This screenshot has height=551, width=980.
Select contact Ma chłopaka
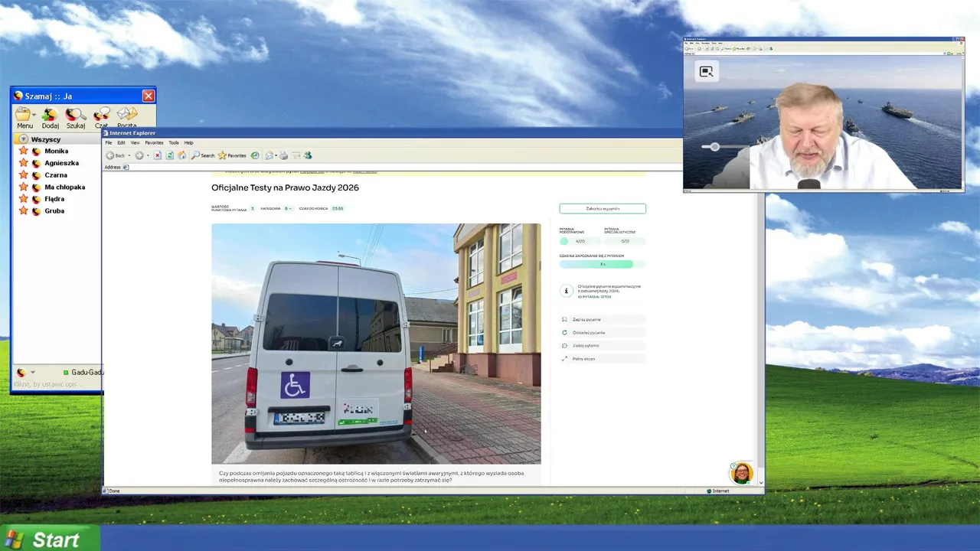[x=65, y=187]
